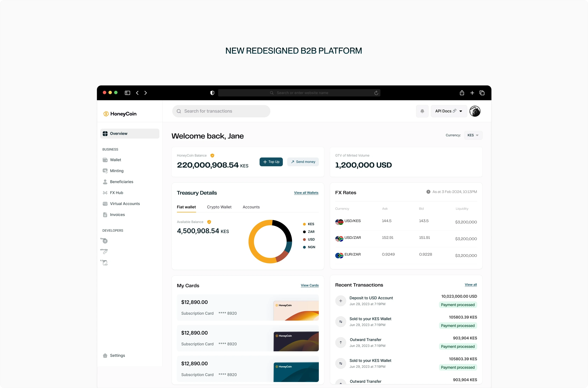Open Settings at sidebar bottom

tap(117, 355)
